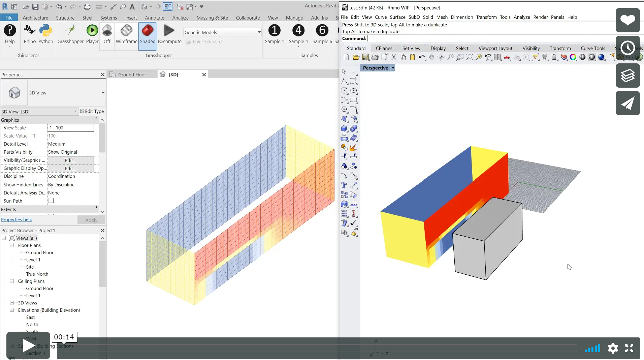Viewport: 644px width, 360px height.
Task: Click the Visibility/Graphics Edit button
Action: pos(70,160)
